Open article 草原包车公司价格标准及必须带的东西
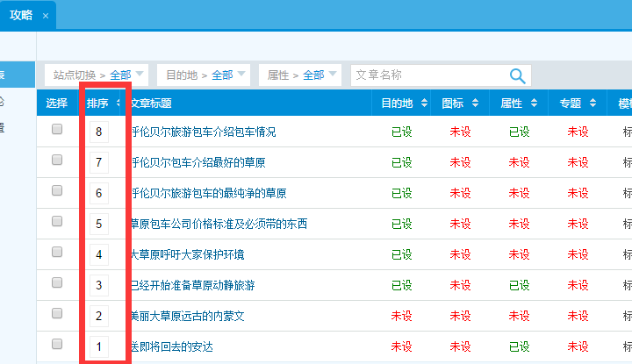 [219, 224]
